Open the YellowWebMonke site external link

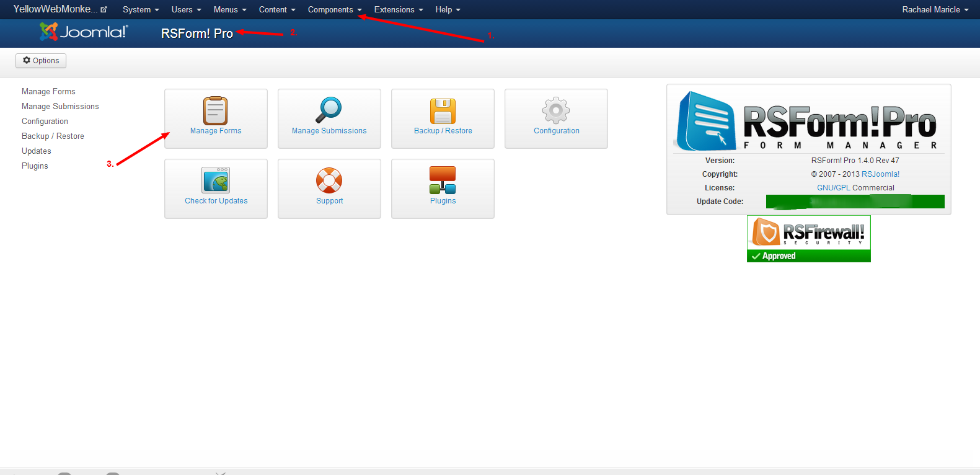(60, 9)
